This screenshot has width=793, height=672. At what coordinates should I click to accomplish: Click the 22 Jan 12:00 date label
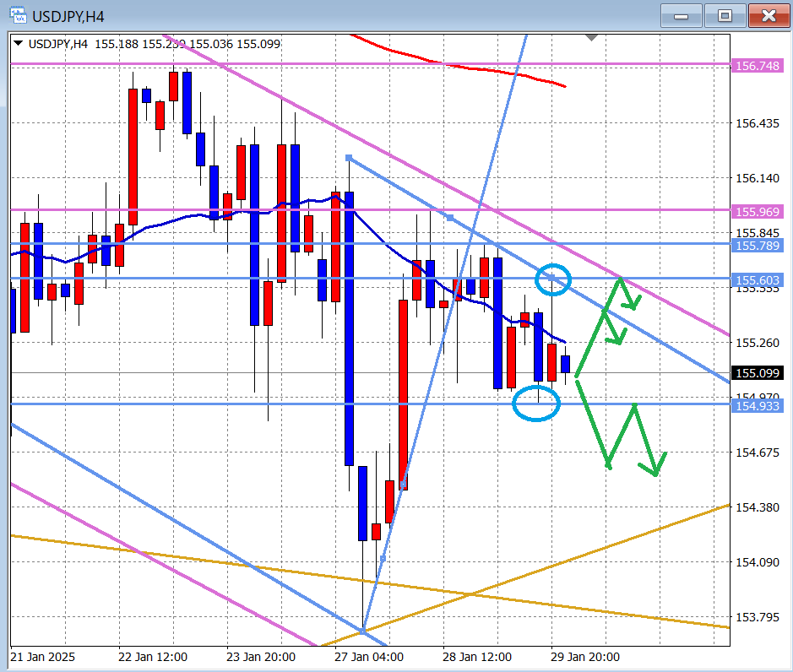(153, 657)
